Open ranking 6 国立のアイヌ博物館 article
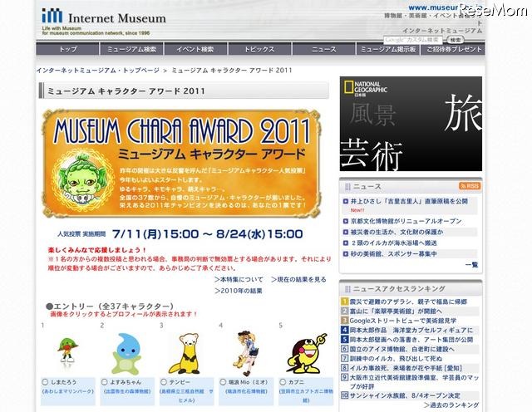The height and width of the screenshot is (412, 532). pos(401,349)
